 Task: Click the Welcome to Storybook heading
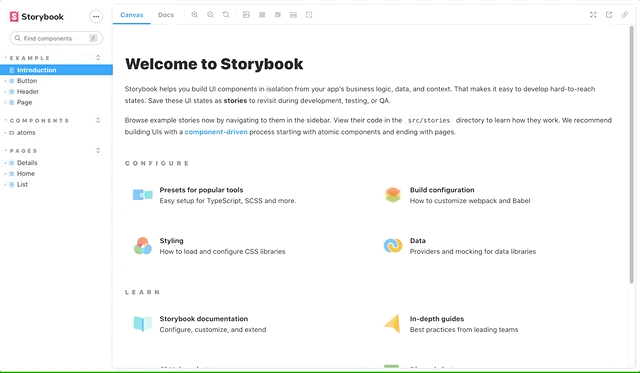[214, 64]
